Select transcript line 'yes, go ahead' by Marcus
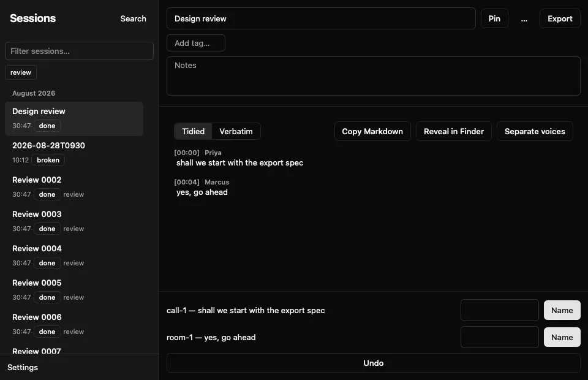 (202, 192)
